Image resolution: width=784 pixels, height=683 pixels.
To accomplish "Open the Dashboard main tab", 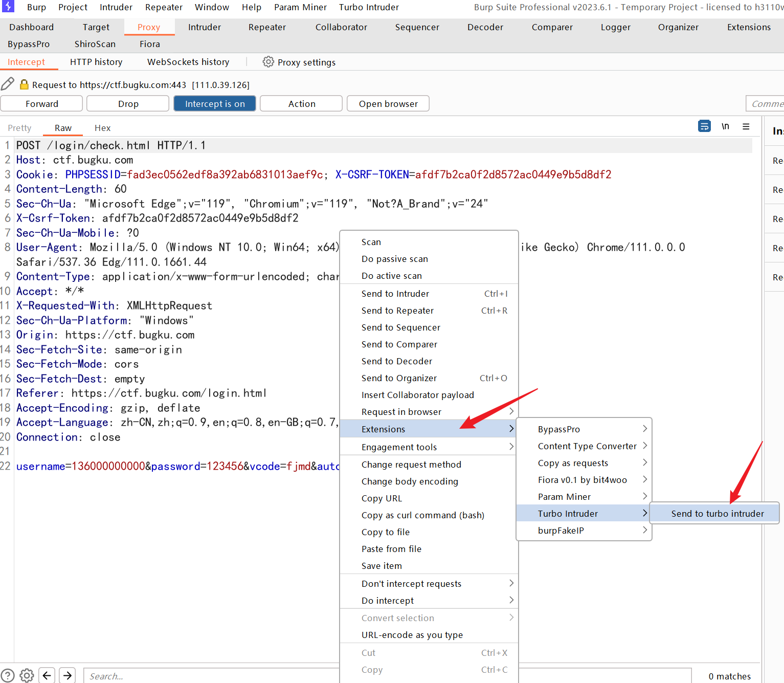I will coord(31,27).
